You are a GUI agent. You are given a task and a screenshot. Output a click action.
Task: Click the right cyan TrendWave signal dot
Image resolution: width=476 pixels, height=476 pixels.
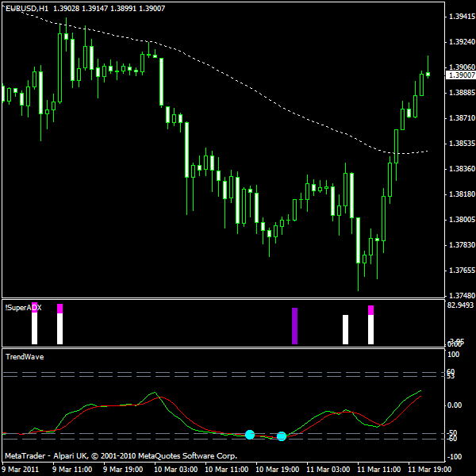[282, 436]
